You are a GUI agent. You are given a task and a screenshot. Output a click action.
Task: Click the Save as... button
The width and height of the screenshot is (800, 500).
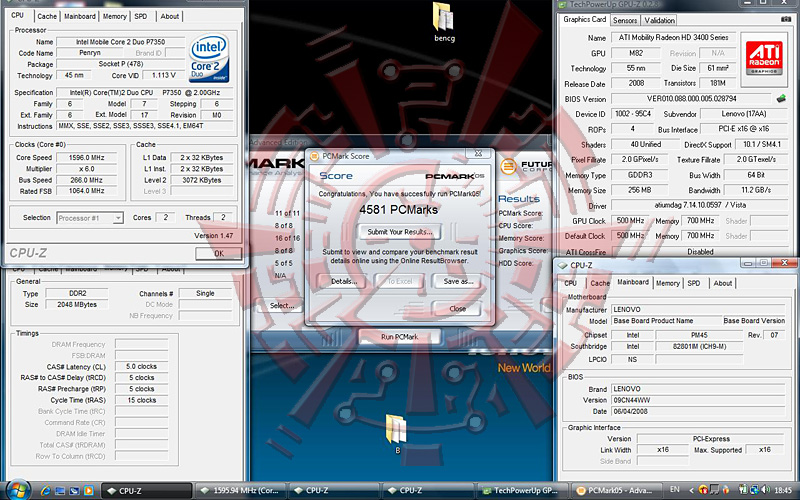458,281
